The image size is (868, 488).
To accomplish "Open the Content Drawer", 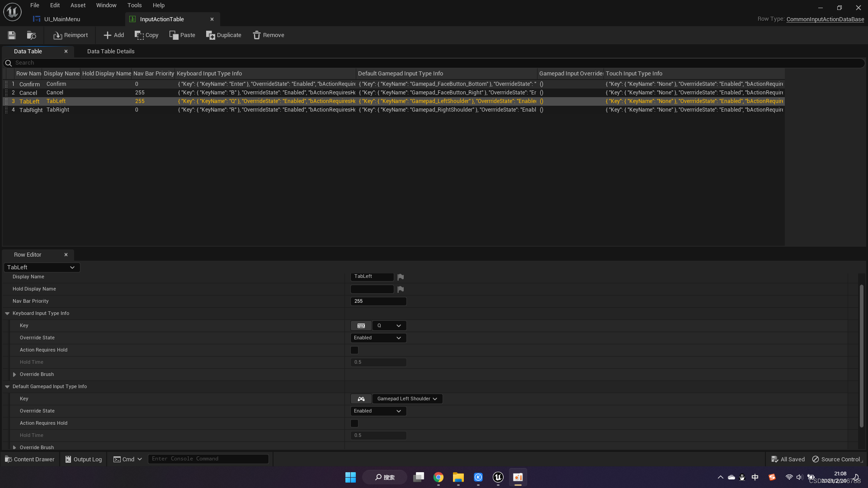I will 30,460.
